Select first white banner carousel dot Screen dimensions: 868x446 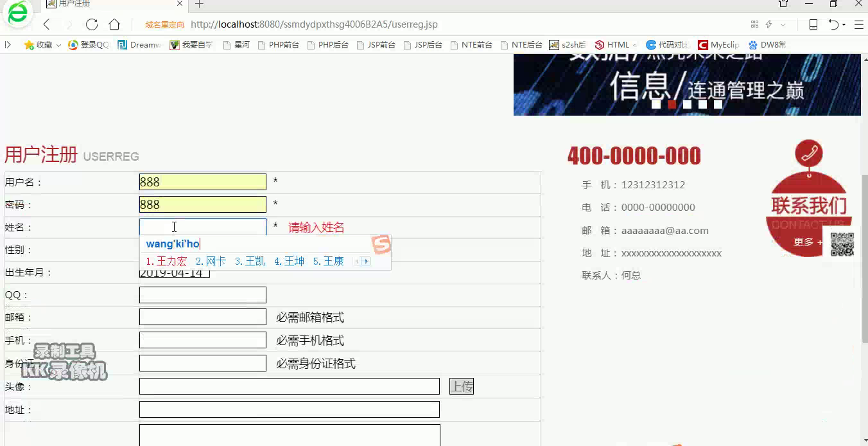(x=656, y=104)
